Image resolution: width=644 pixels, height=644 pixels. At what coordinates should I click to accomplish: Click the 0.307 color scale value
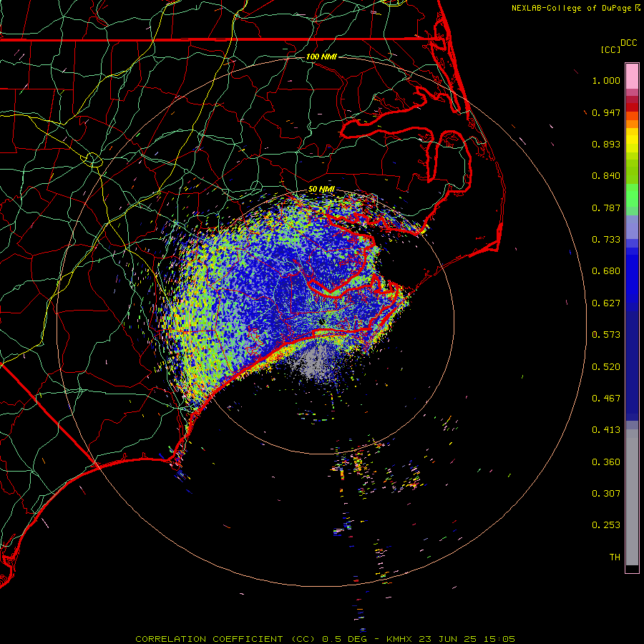pyautogui.click(x=606, y=494)
